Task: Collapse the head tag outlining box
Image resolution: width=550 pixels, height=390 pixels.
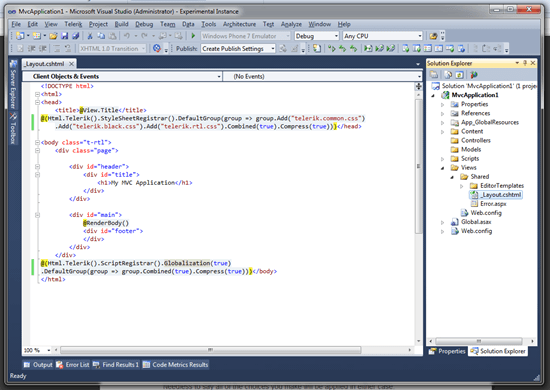Action: 37,102
